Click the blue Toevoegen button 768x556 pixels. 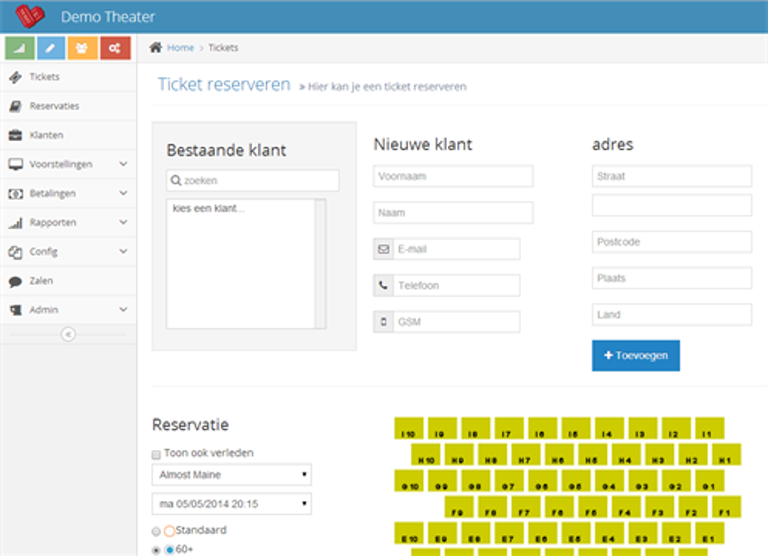click(x=635, y=356)
